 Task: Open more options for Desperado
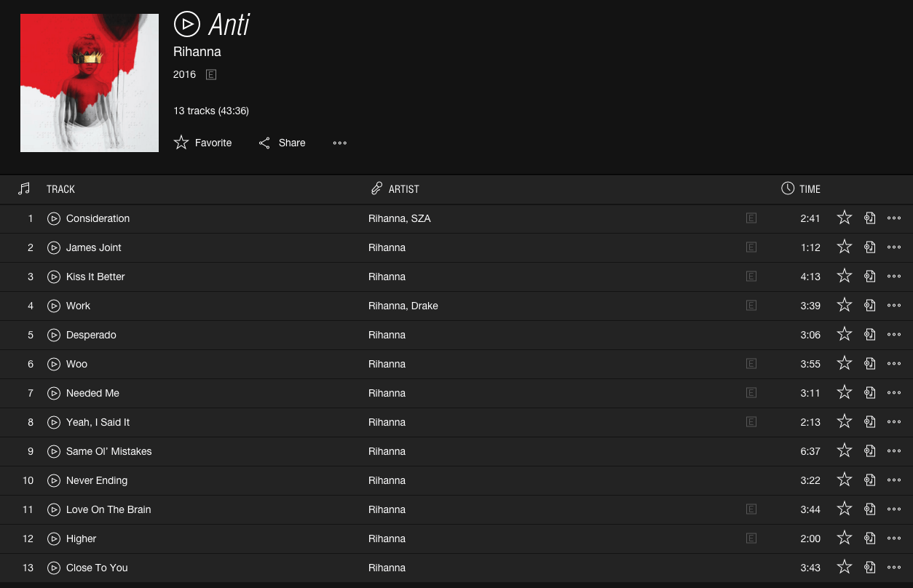[x=894, y=335]
